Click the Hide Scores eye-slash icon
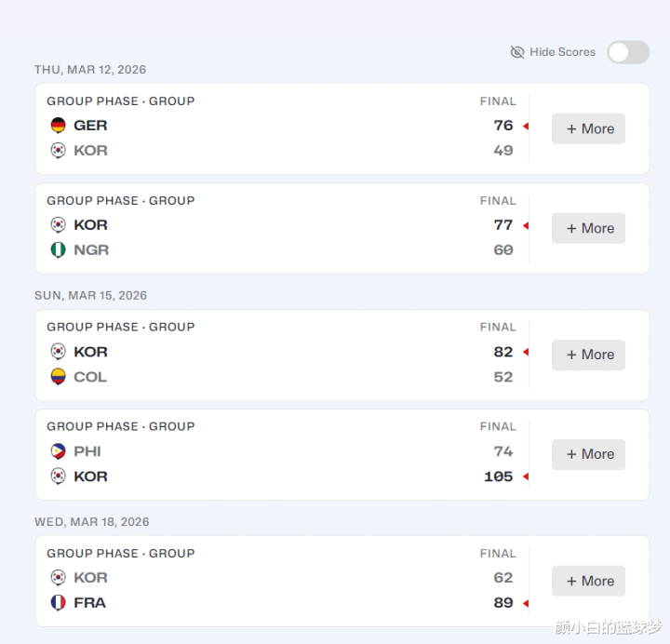The width and height of the screenshot is (670, 644). 517,52
